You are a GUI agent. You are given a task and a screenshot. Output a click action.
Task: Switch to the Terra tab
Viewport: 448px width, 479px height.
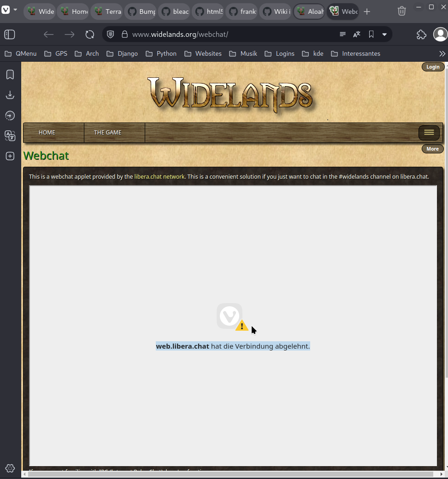[107, 12]
